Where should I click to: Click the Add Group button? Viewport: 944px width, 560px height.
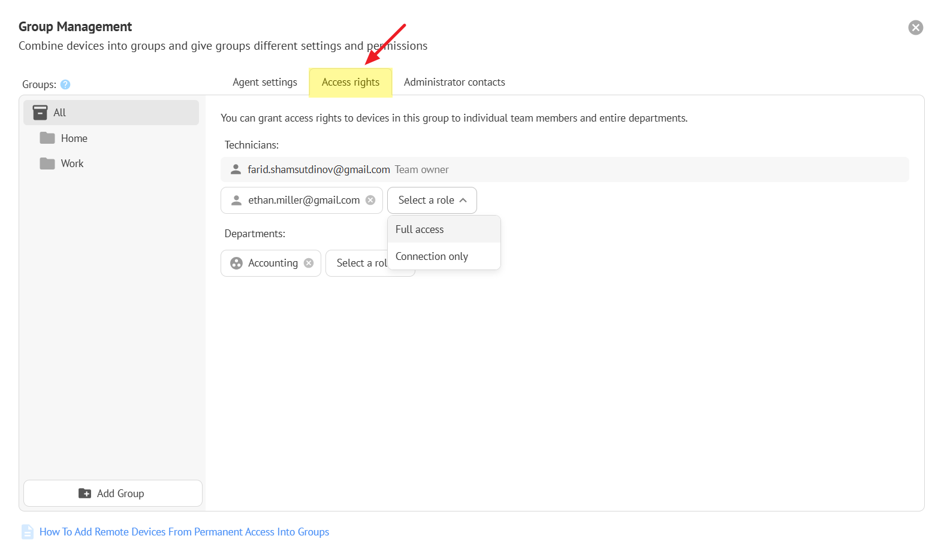click(x=113, y=494)
